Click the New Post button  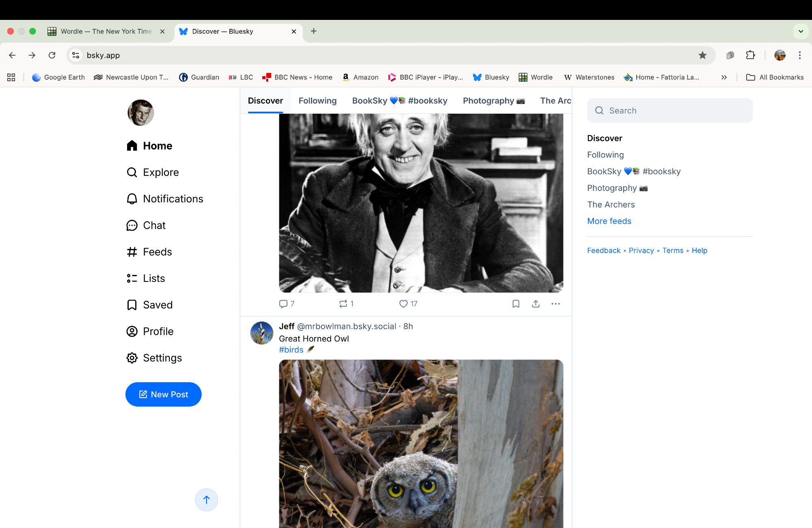point(163,394)
